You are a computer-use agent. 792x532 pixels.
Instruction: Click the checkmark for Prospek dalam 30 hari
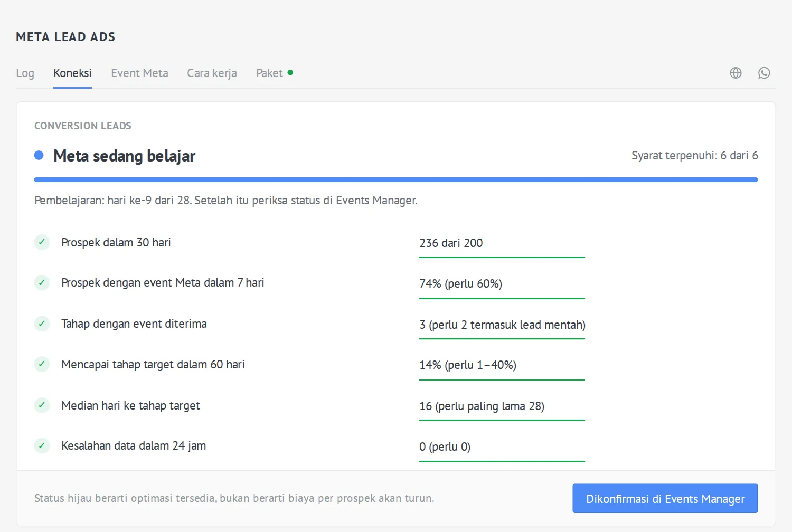tap(42, 242)
